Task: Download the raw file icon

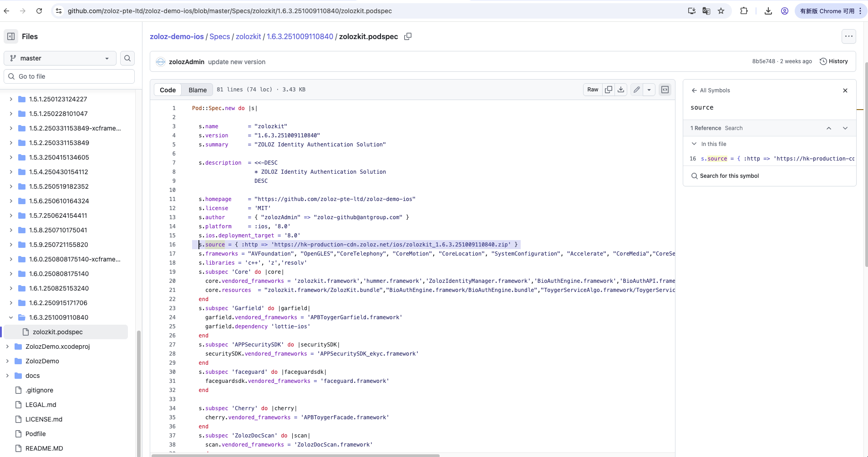Action: pyautogui.click(x=621, y=90)
